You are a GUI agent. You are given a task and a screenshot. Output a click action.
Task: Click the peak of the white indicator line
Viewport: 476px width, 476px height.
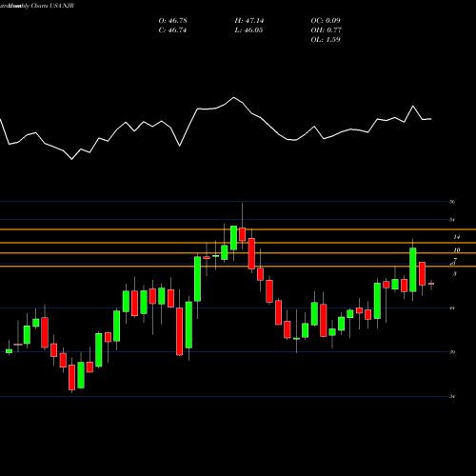[x=234, y=98]
